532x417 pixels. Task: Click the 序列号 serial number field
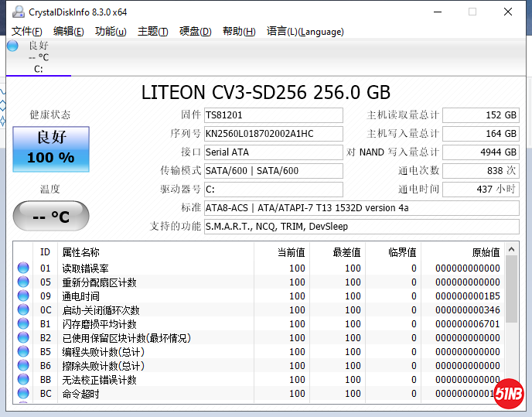click(272, 134)
